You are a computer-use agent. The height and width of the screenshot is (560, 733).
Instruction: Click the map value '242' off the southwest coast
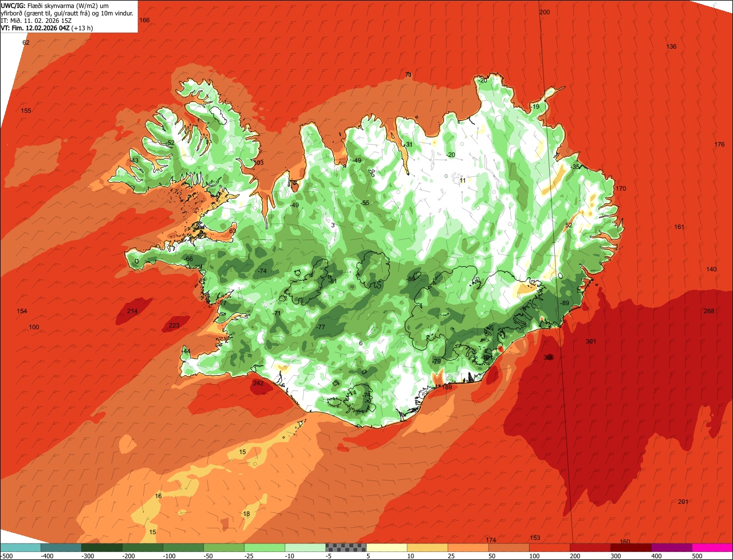click(258, 383)
